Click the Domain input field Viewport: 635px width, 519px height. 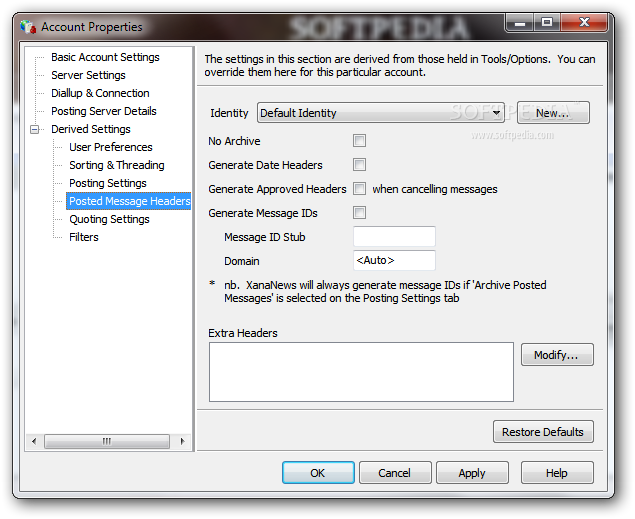pos(394,260)
